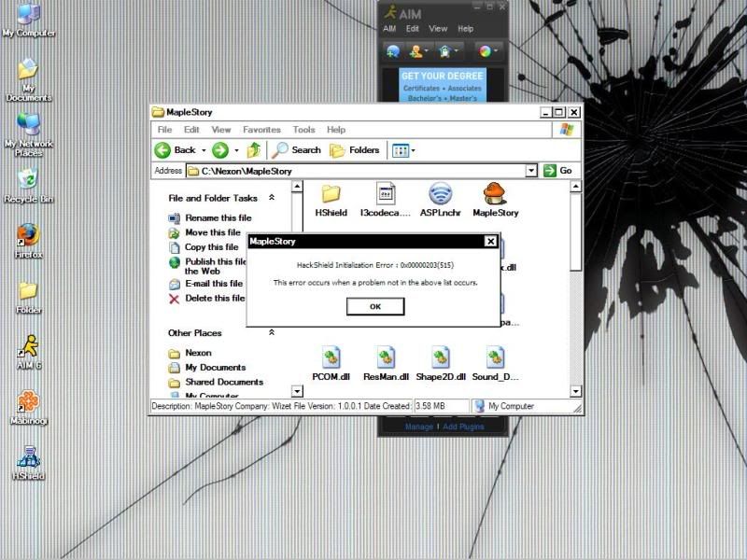This screenshot has height=560, width=747.
Task: Select the Shape2D.dll file
Action: point(441,364)
